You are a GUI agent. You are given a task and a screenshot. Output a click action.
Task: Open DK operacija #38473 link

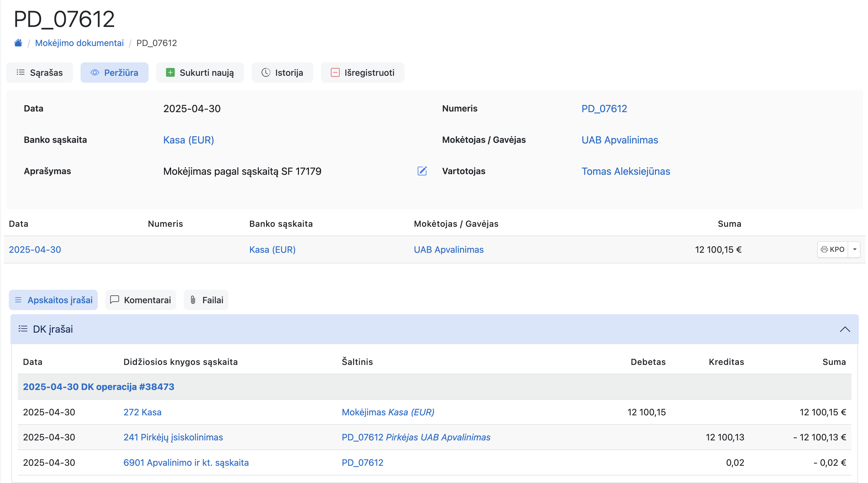point(98,386)
